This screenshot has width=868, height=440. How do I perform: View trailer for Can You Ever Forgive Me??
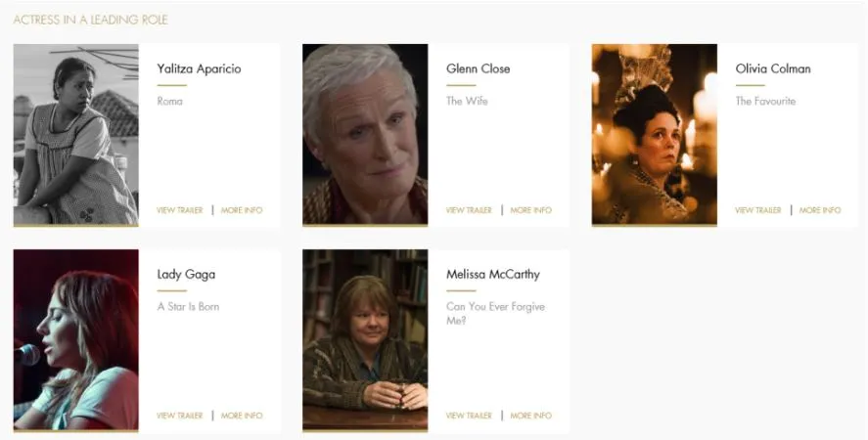[x=469, y=416]
